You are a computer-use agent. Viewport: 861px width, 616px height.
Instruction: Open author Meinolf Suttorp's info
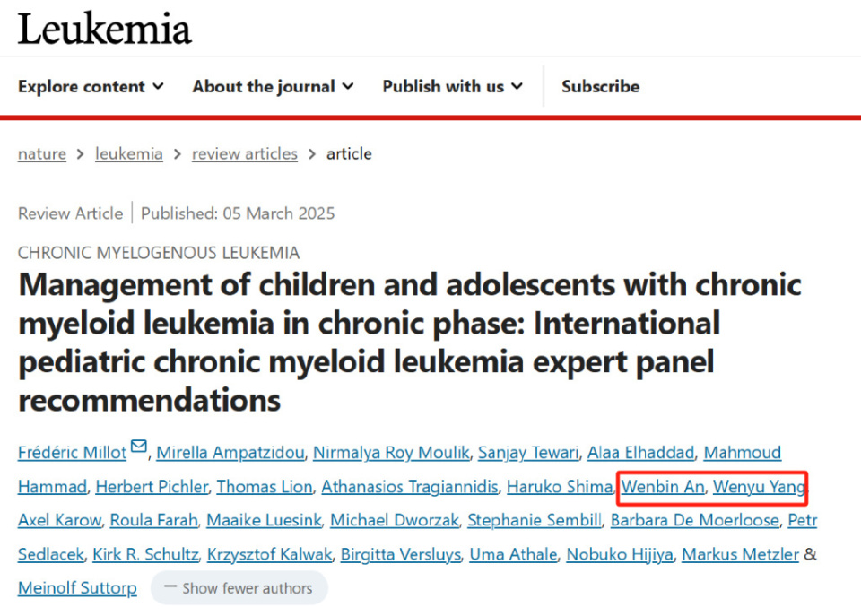coord(78,588)
